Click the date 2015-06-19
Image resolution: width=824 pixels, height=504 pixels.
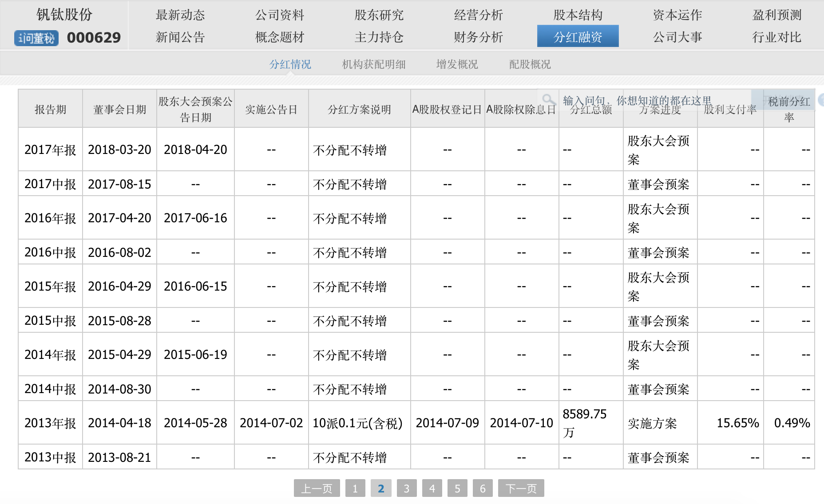(195, 354)
